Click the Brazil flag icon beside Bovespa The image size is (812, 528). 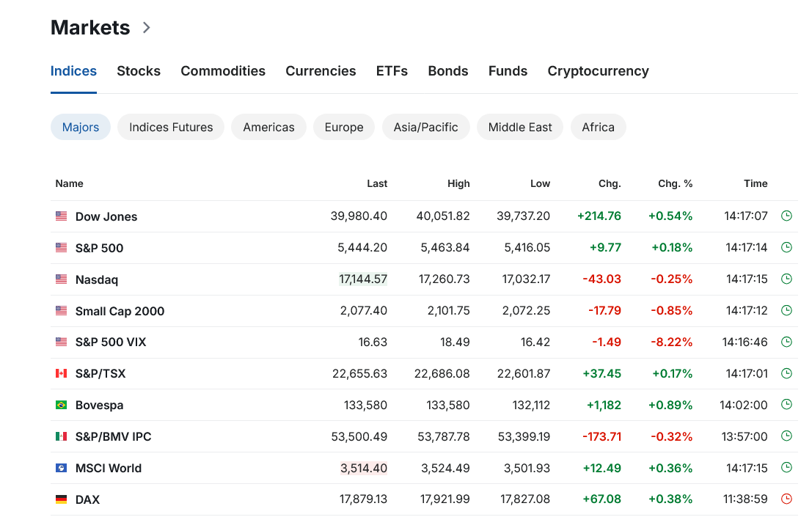[61, 405]
